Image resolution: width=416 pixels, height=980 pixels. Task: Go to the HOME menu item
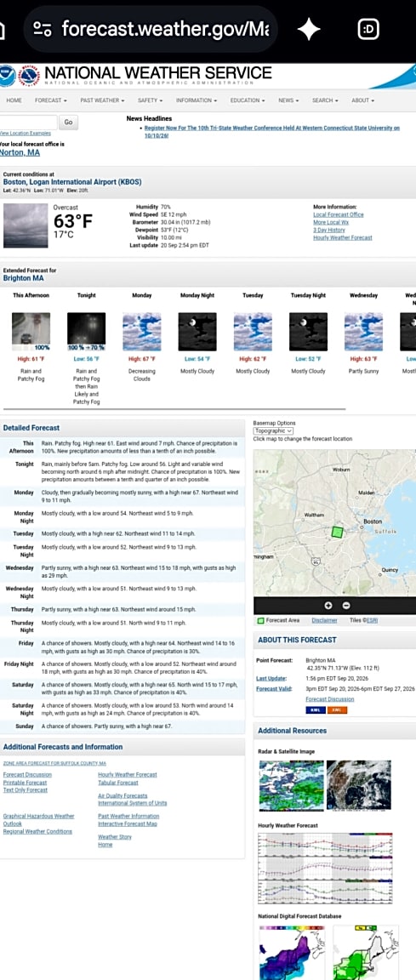click(14, 100)
